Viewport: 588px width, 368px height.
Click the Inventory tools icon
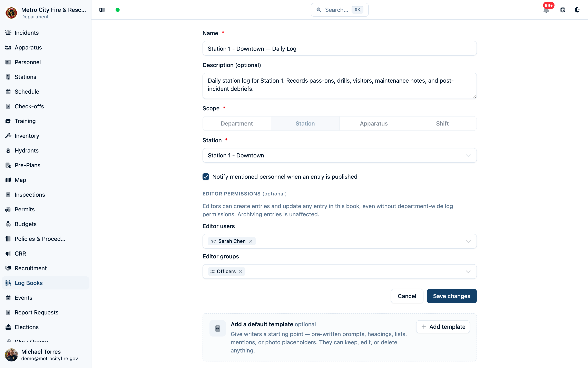[x=8, y=136]
